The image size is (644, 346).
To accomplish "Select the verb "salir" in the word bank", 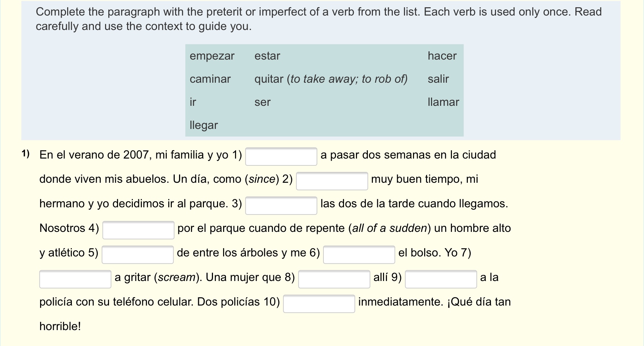I will point(438,79).
